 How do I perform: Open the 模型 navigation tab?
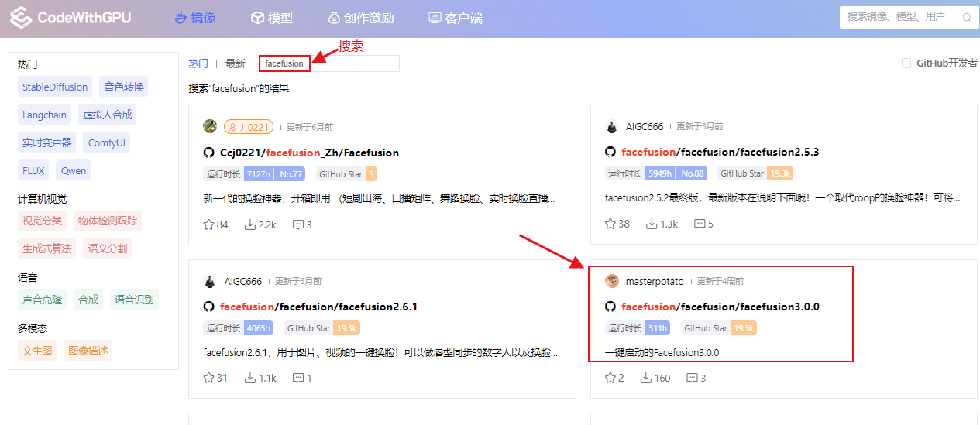[x=272, y=18]
